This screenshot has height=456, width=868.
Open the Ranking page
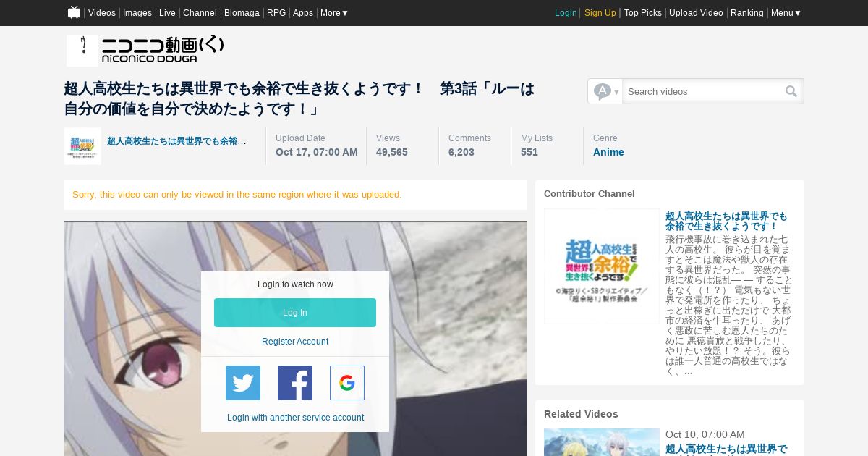(x=747, y=13)
